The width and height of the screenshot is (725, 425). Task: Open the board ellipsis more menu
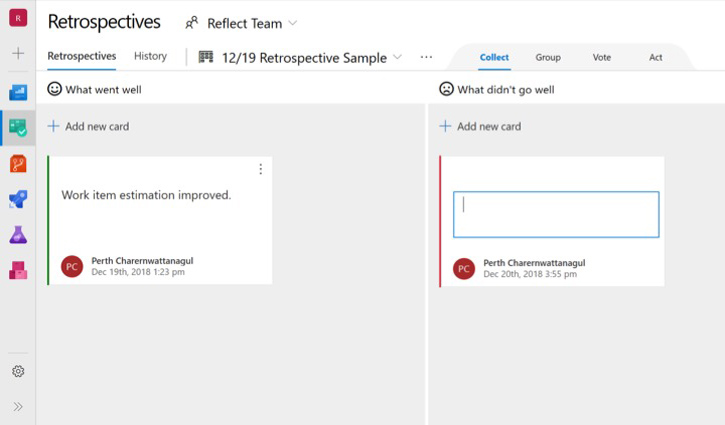426,57
